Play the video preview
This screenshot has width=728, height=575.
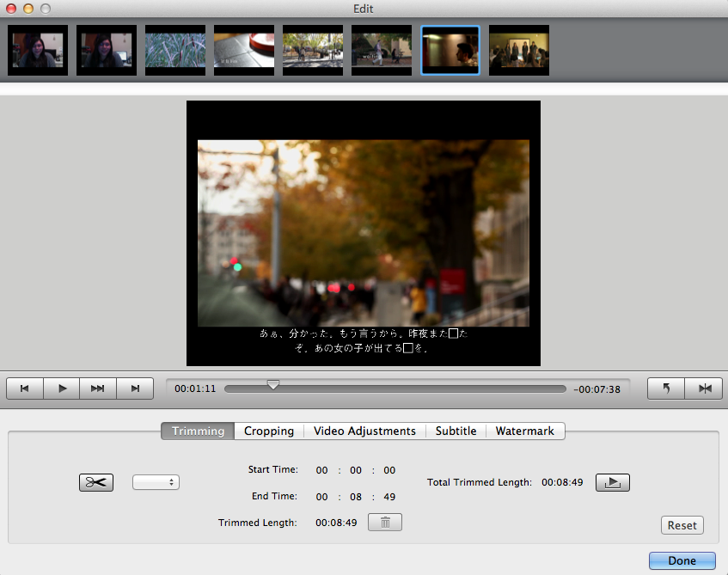(x=62, y=388)
